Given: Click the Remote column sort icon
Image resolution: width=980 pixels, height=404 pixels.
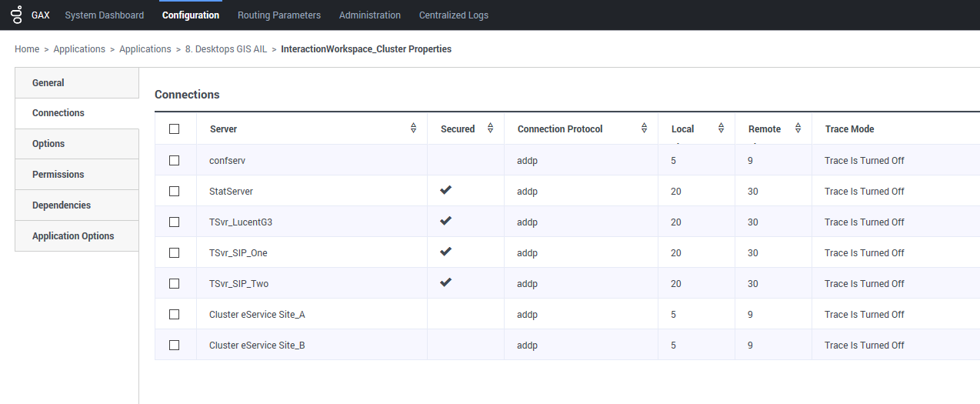Looking at the screenshot, I should point(798,129).
